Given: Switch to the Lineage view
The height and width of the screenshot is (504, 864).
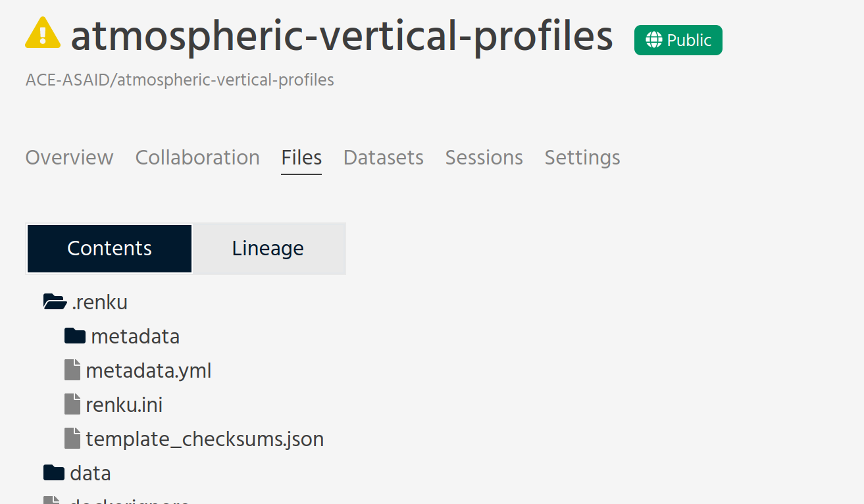Looking at the screenshot, I should click(x=268, y=248).
